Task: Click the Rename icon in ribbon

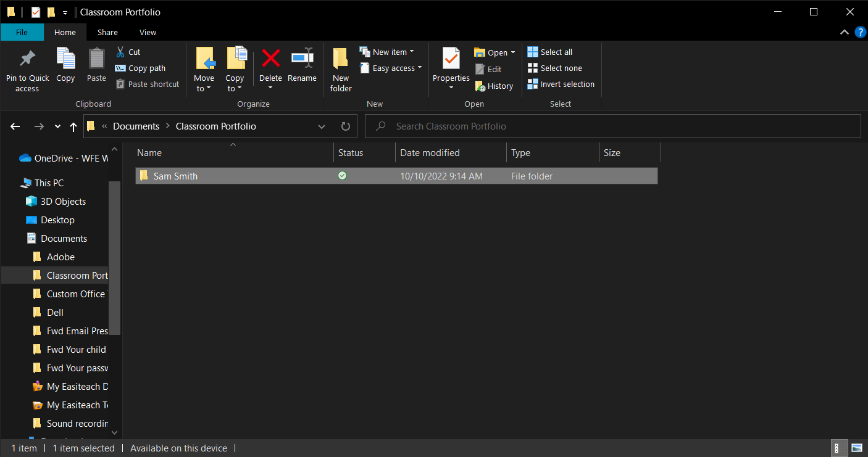Action: pos(302,59)
